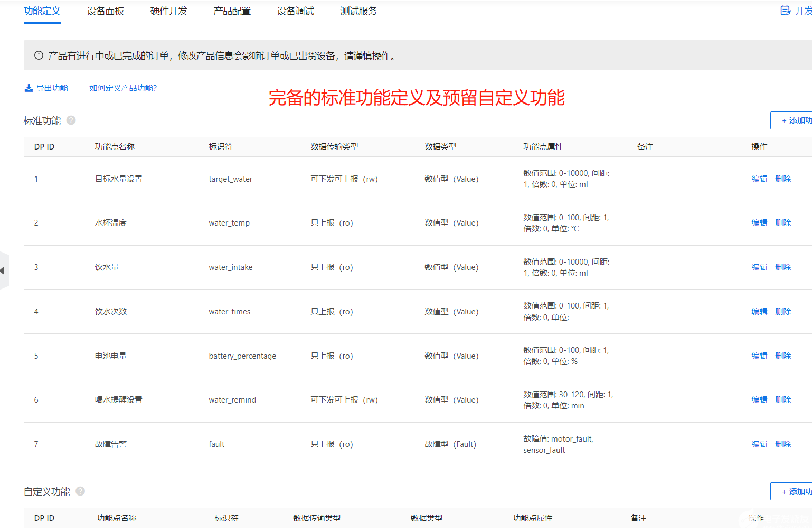The height and width of the screenshot is (532, 812).
Task: Edit the 喝水提醒设置 function row
Action: click(759, 400)
